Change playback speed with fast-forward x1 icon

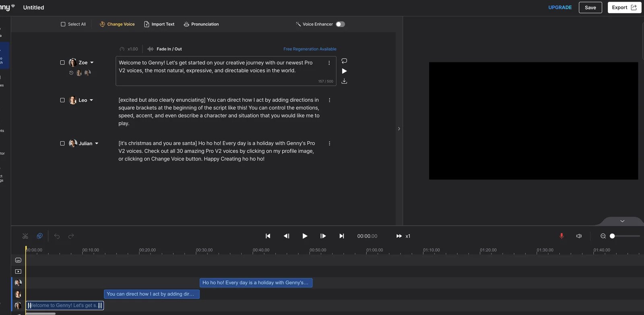coord(403,236)
